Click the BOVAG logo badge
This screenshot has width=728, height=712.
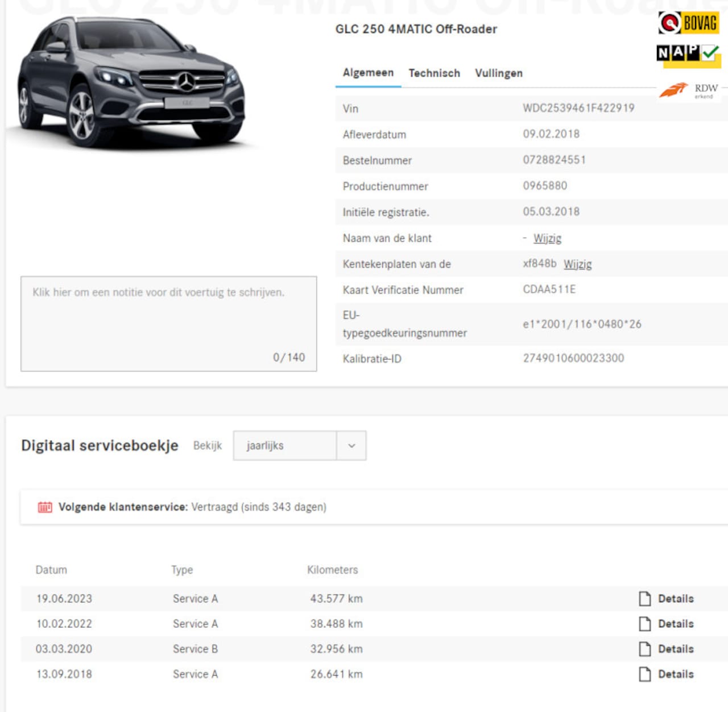coord(689,23)
